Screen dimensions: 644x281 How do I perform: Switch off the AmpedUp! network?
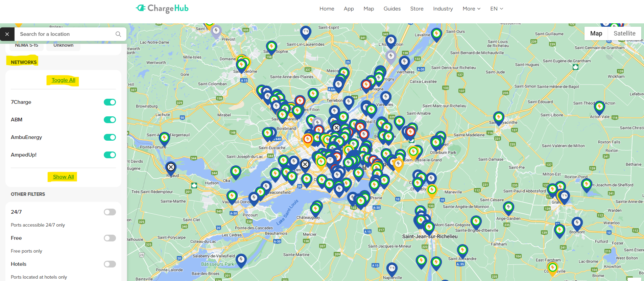pyautogui.click(x=110, y=155)
